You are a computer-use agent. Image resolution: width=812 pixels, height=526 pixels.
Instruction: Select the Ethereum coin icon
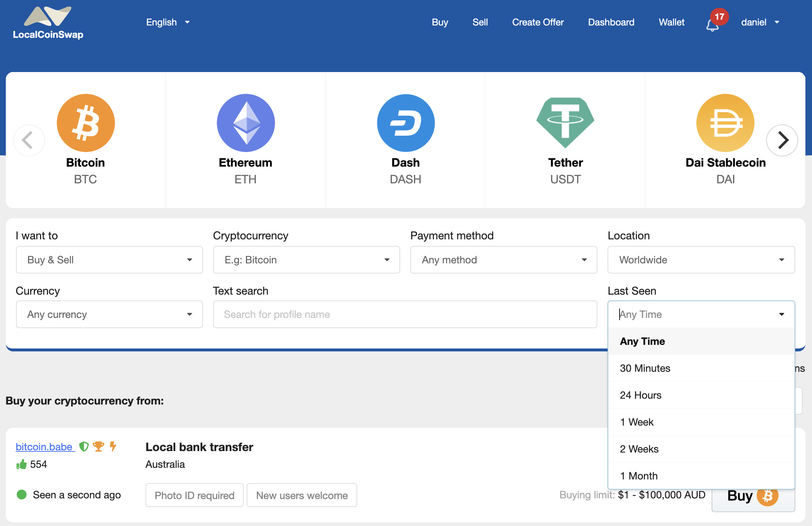(x=246, y=123)
